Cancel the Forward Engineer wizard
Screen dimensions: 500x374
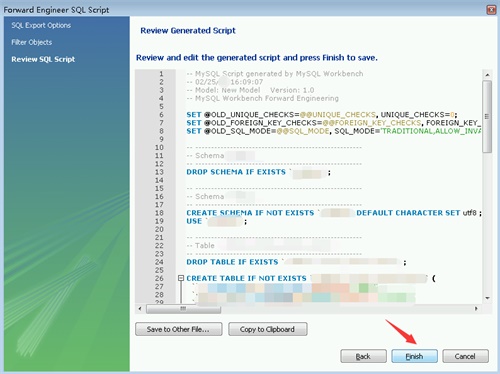click(x=465, y=356)
